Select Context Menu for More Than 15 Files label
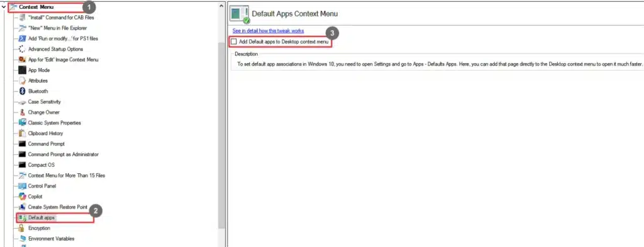The image size is (644, 247). 67,175
